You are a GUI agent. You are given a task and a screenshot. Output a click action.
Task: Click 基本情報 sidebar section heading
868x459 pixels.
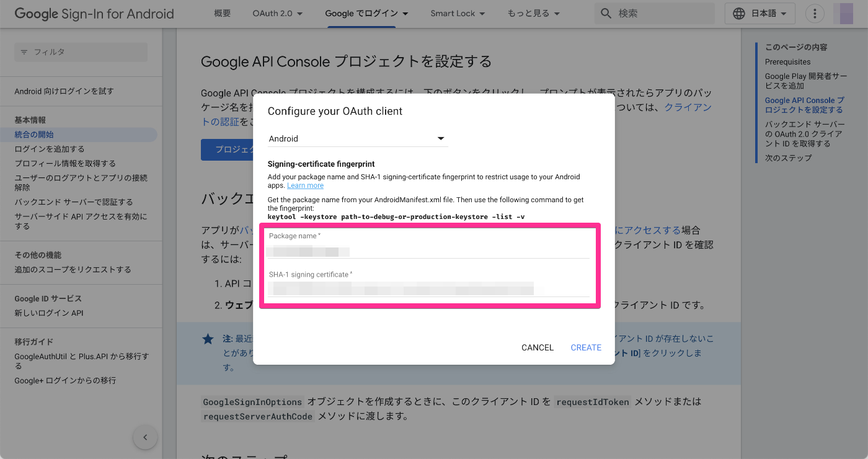click(x=30, y=120)
